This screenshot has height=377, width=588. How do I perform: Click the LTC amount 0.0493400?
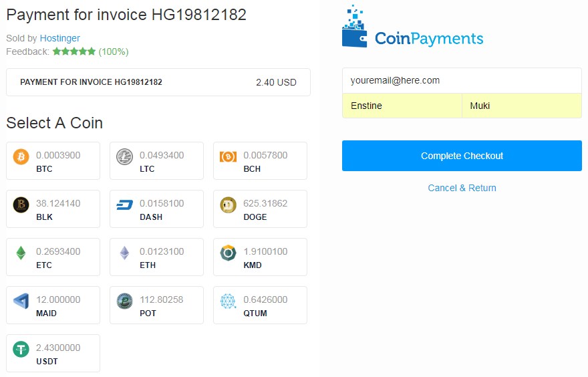[x=162, y=155]
